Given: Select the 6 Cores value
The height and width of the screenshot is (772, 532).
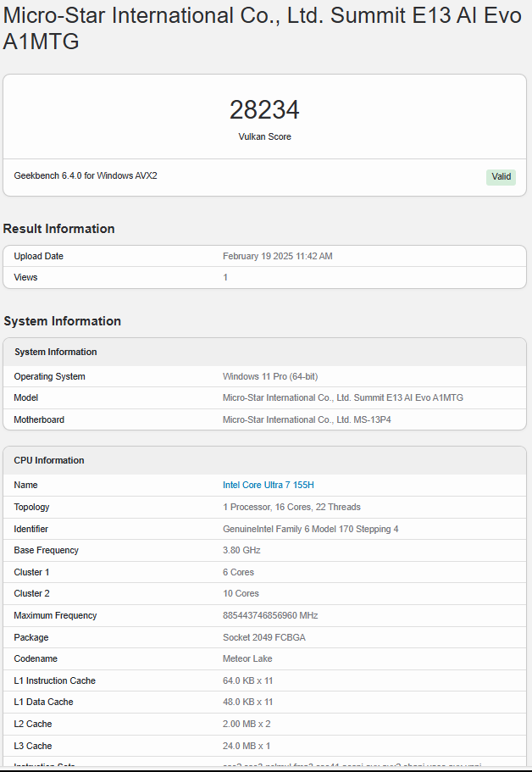Looking at the screenshot, I should point(239,573).
